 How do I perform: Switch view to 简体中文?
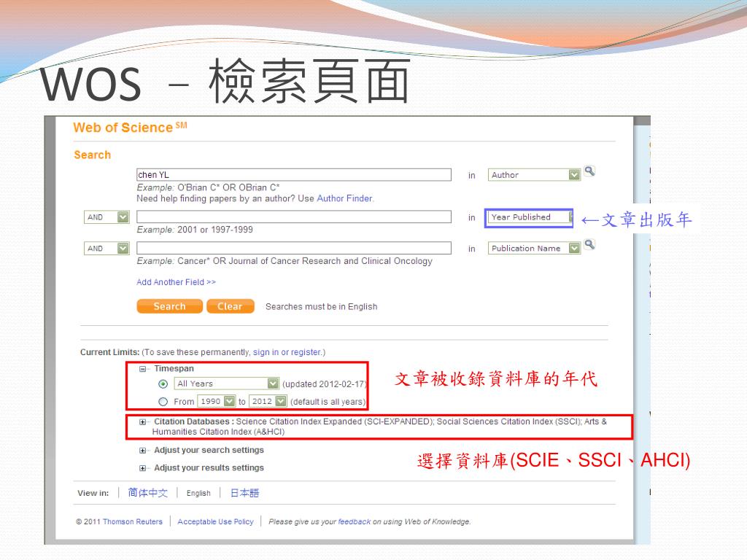tap(147, 493)
